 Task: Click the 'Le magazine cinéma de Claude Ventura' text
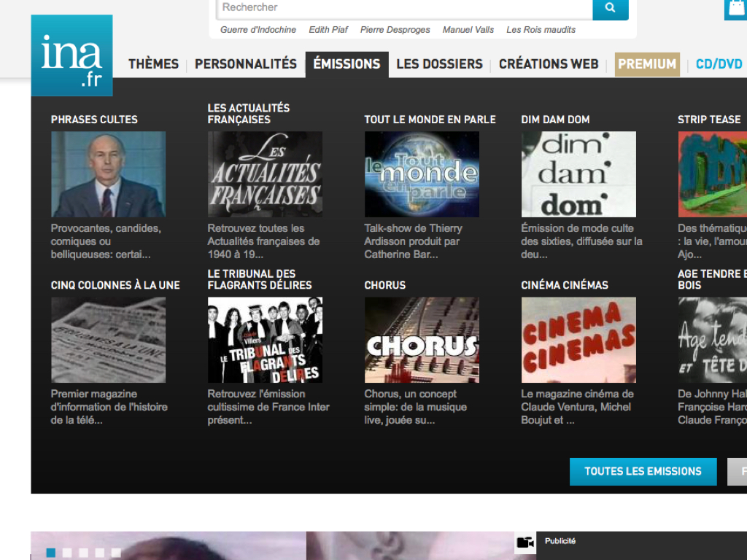point(578,407)
